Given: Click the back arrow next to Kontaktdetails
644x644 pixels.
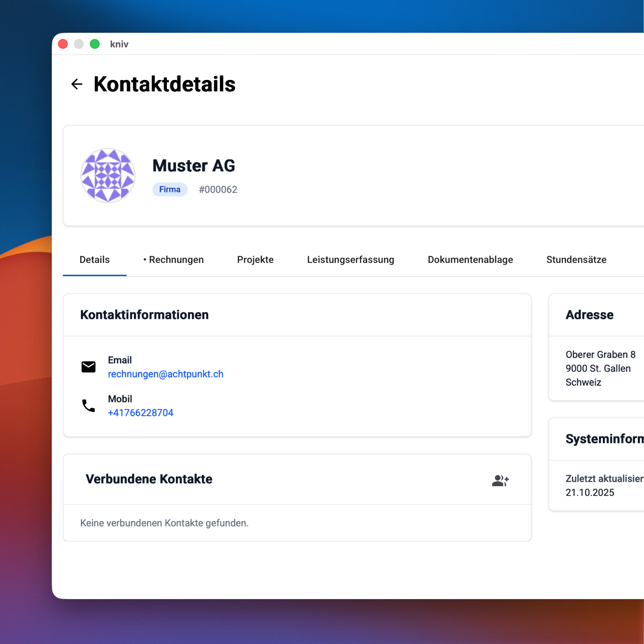Looking at the screenshot, I should tap(77, 84).
